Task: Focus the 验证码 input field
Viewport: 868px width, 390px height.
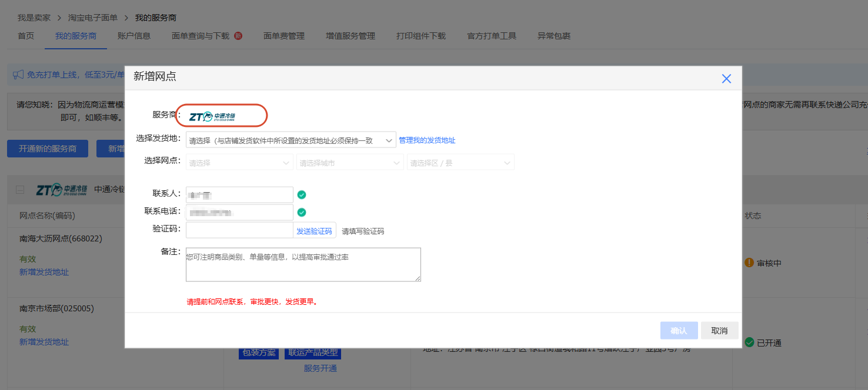Action: [x=239, y=230]
